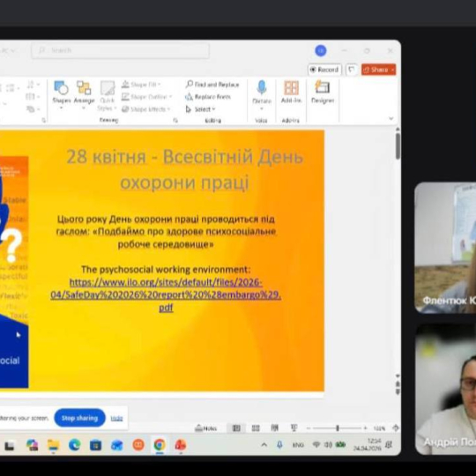Click in the Search box at top
476x476 pixels.
(120, 50)
